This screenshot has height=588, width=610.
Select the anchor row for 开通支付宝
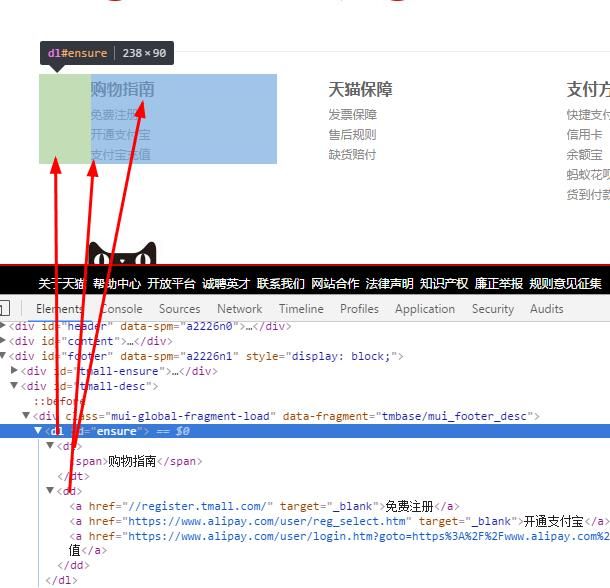point(339,521)
